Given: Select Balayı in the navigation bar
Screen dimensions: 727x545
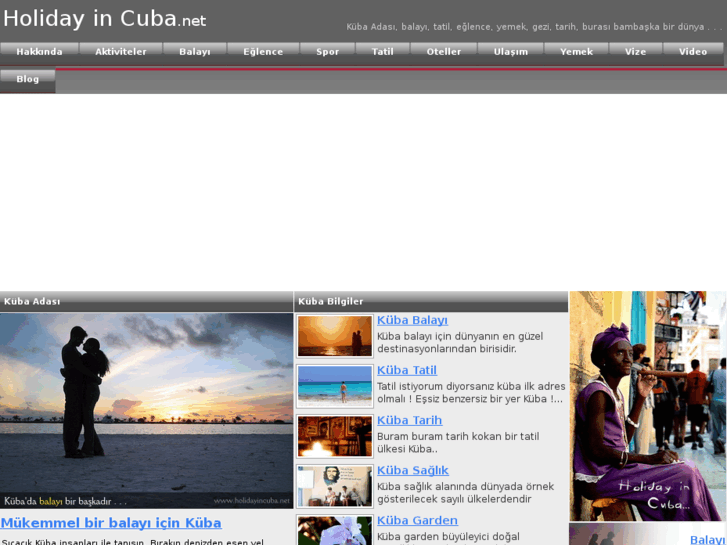Looking at the screenshot, I should click(195, 51).
